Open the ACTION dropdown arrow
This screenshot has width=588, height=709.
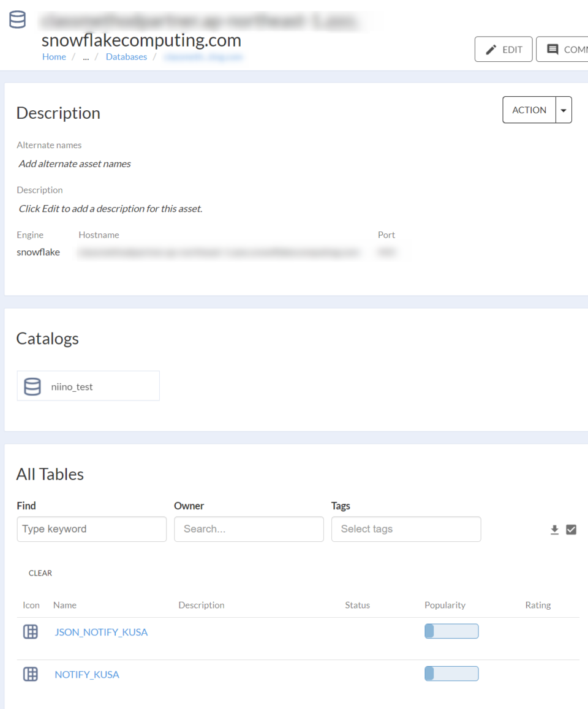(563, 110)
